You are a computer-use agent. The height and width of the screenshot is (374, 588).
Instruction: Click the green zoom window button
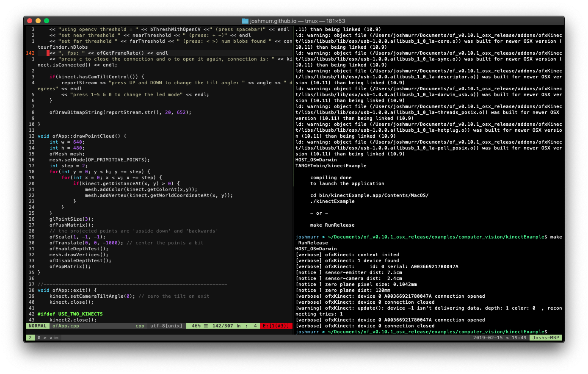pos(47,21)
